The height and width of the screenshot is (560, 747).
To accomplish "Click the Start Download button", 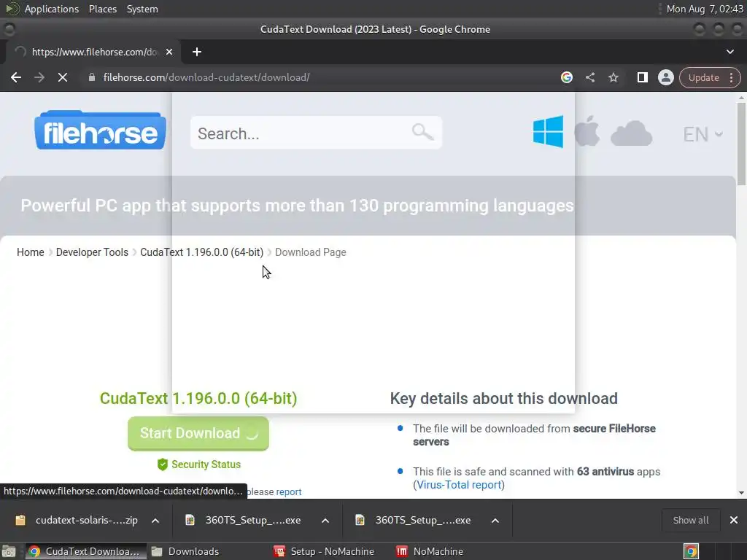I will pyautogui.click(x=198, y=433).
